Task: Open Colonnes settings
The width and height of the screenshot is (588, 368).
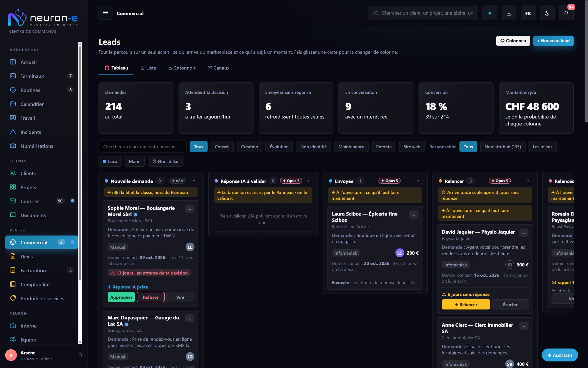Action: pos(513,41)
